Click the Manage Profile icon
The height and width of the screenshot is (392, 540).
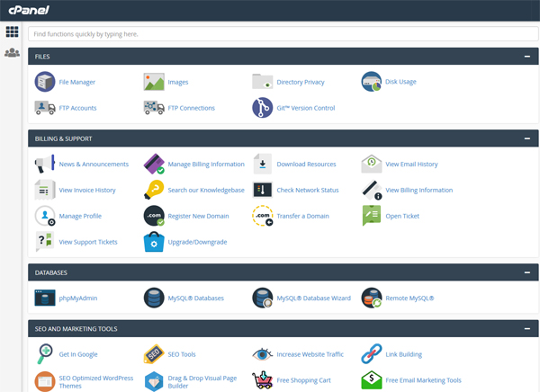coord(45,216)
